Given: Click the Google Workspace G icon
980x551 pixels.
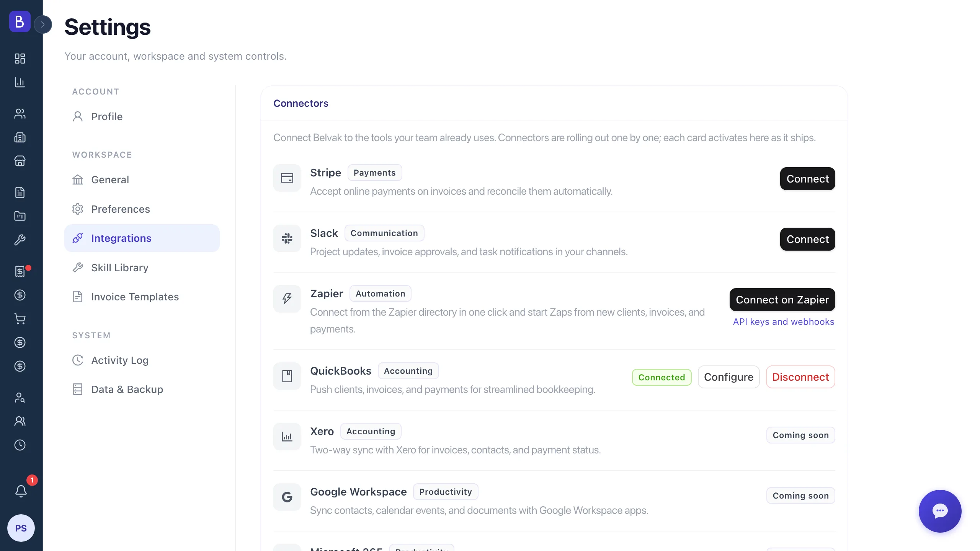Looking at the screenshot, I should (287, 497).
